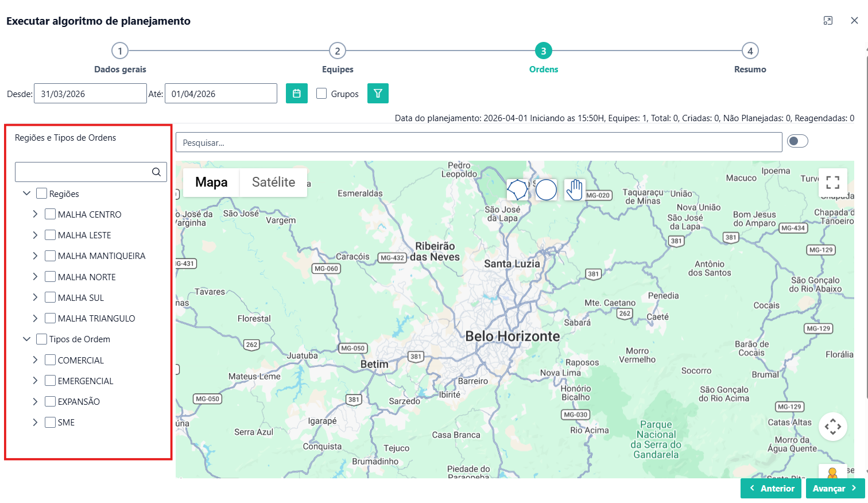Collapse the Tipos de Ordem group

(26, 339)
